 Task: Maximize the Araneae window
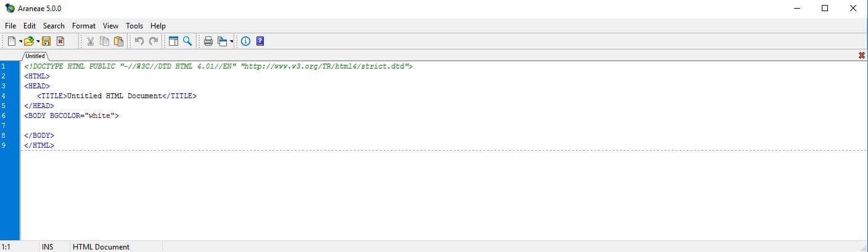click(825, 9)
